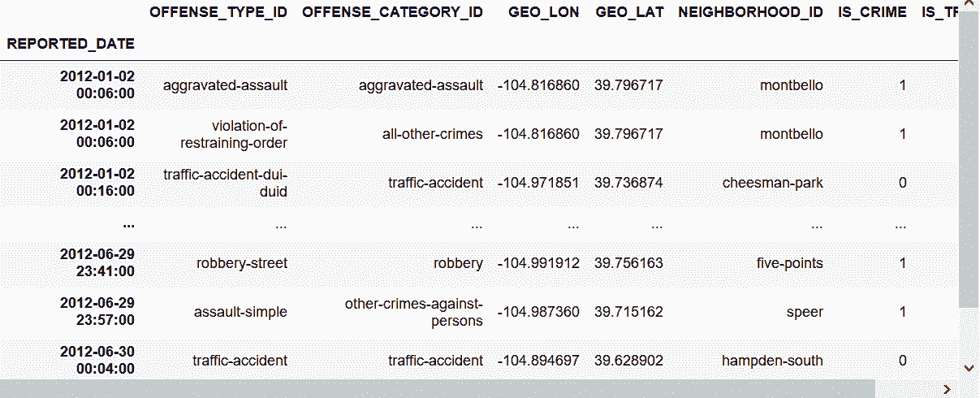
Task: Click the vertical scrollbar down arrow
Action: pyautogui.click(x=969, y=368)
